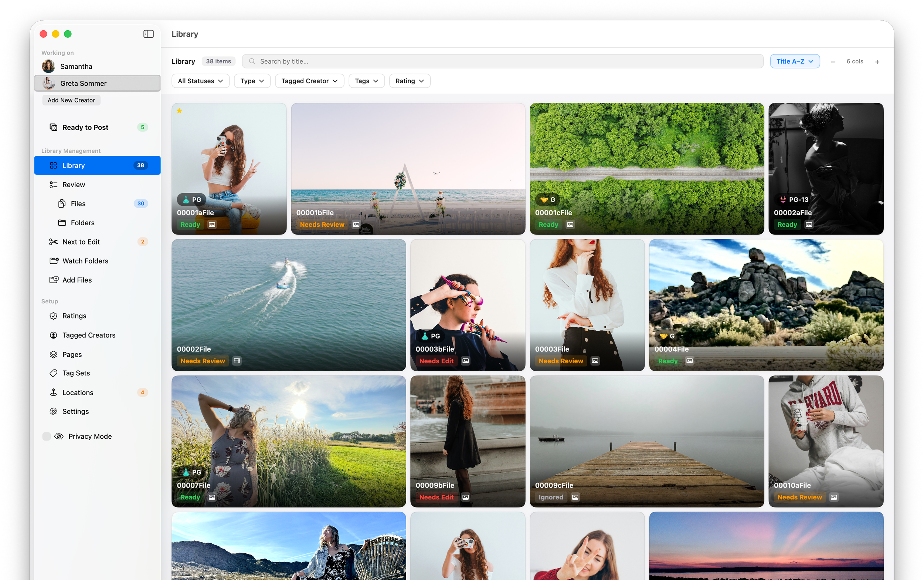Click the Locations pin icon
This screenshot has height=580, width=924.
53,392
